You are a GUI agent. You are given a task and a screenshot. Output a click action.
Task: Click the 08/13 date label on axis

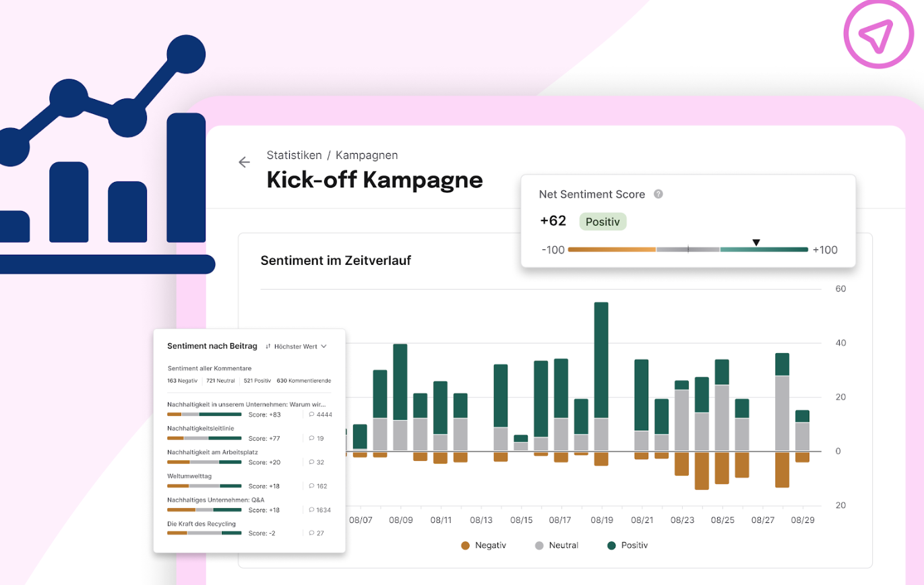[x=481, y=520]
